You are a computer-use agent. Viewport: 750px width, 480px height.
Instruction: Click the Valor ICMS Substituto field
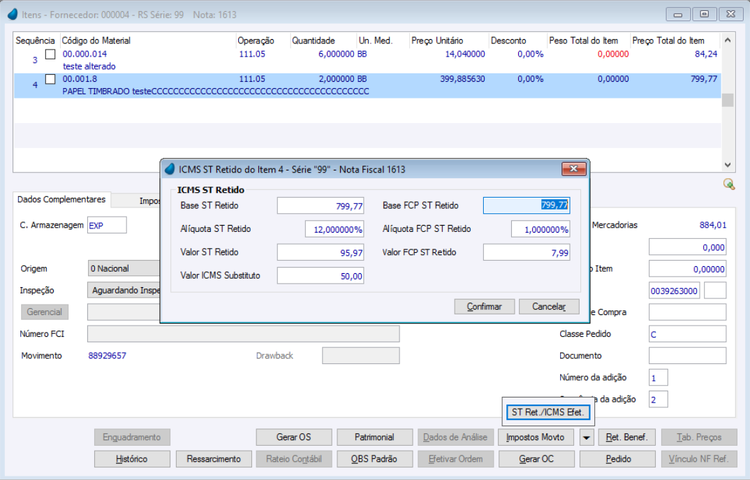tap(320, 276)
